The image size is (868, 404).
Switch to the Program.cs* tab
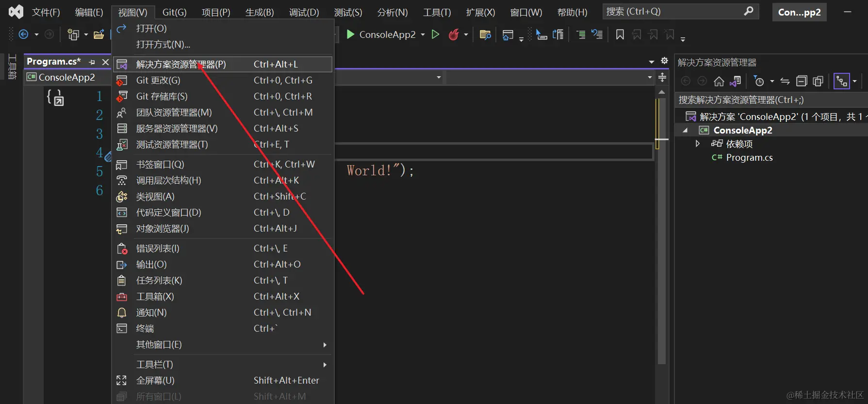pos(53,62)
